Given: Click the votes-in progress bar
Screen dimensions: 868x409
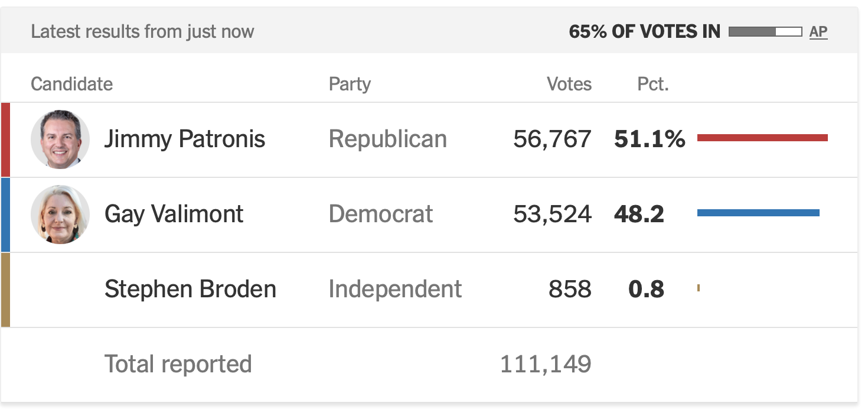Looking at the screenshot, I should [765, 32].
